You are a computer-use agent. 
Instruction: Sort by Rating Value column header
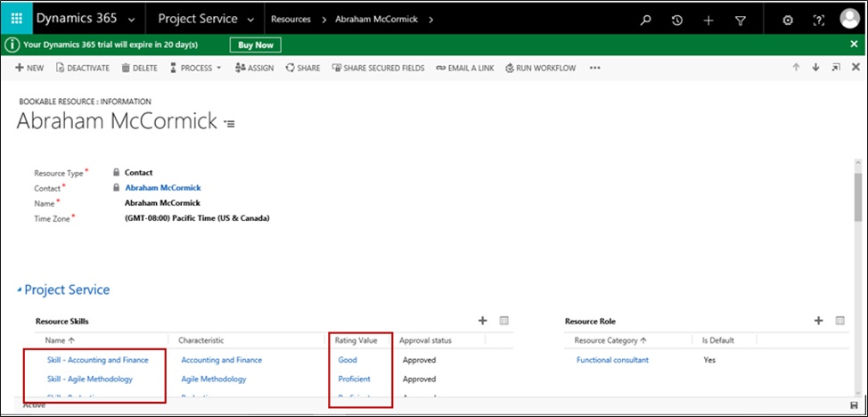(356, 340)
